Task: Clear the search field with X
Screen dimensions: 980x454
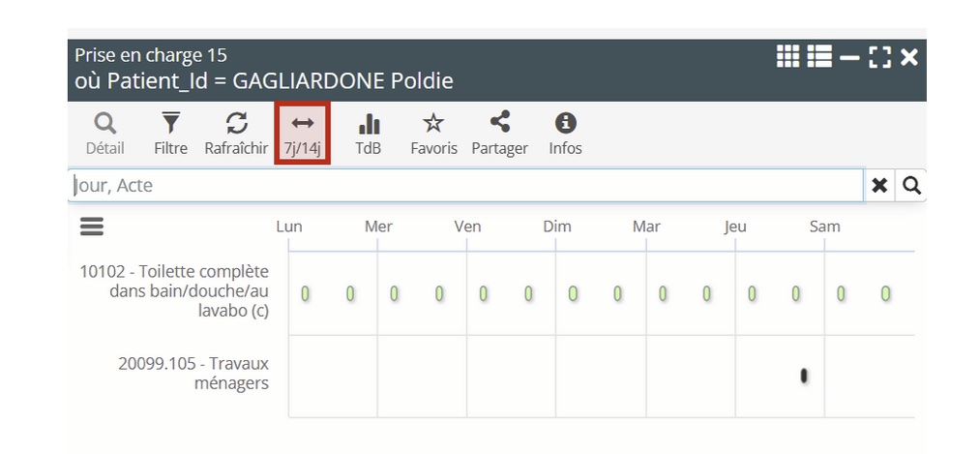Action: click(879, 185)
